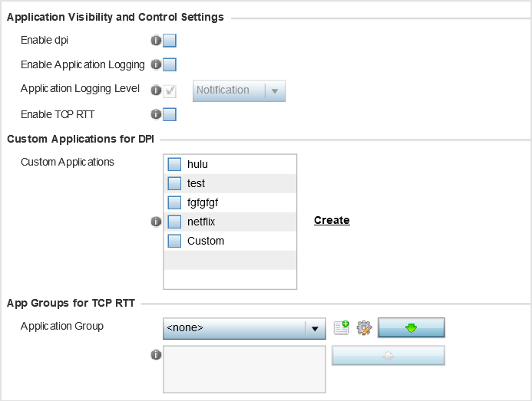Toggle Enable Application Logging checkbox

coord(170,64)
